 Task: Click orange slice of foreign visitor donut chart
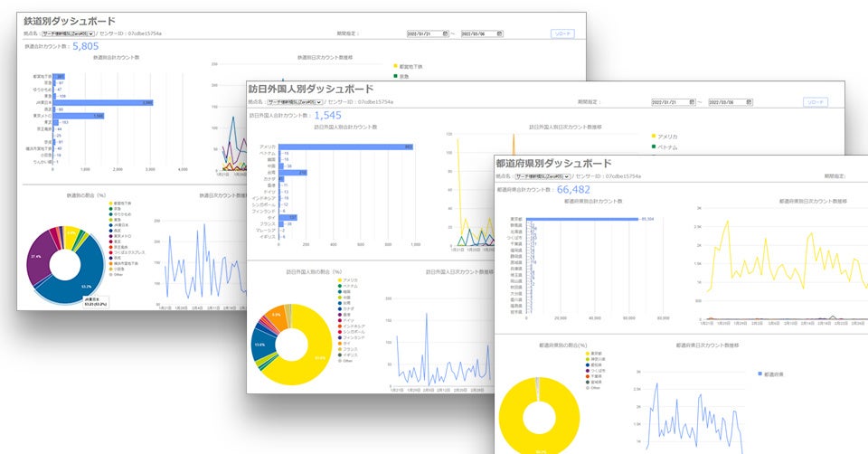(x=274, y=317)
